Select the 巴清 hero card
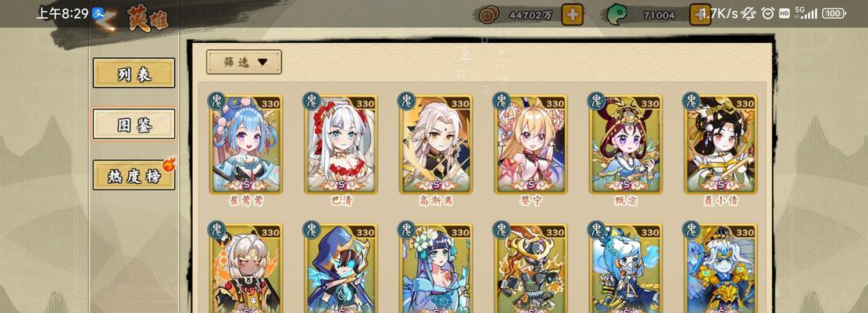 341,145
